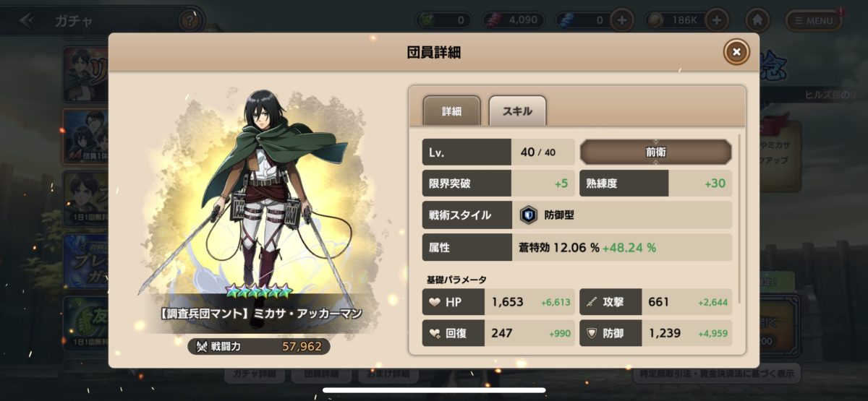Tap the 防御 shield stat icon
868x401 pixels.
pyautogui.click(x=592, y=333)
